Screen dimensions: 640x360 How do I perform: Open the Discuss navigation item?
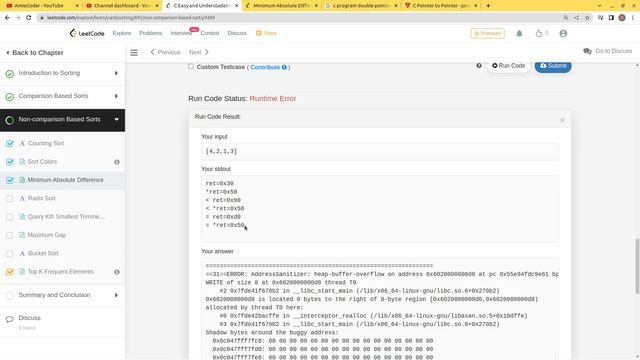tap(237, 33)
